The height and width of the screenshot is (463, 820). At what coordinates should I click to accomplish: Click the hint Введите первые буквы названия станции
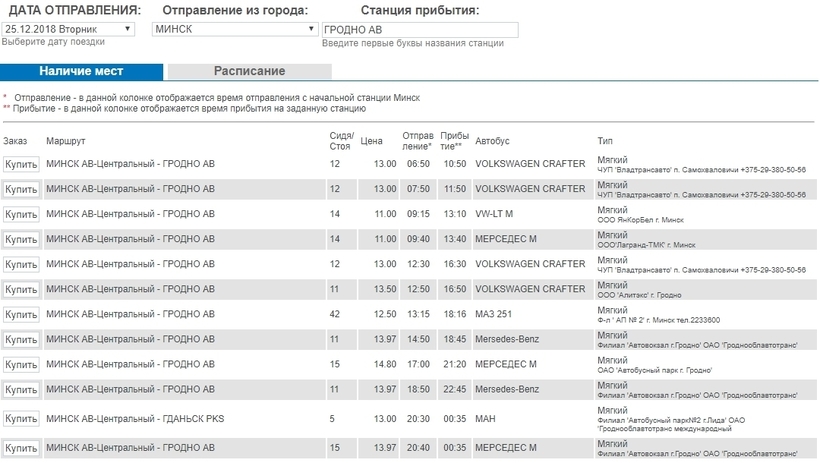pyautogui.click(x=413, y=43)
